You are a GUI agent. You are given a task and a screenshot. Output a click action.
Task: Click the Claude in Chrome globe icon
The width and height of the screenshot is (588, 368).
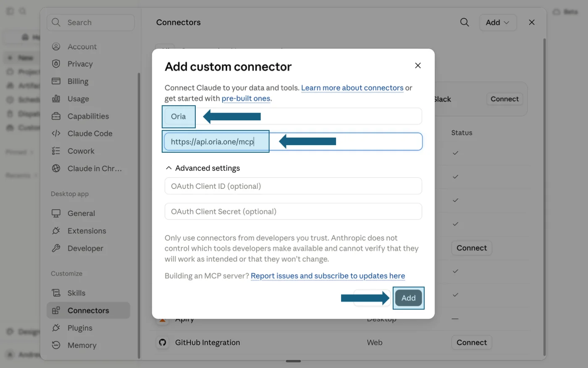(56, 168)
